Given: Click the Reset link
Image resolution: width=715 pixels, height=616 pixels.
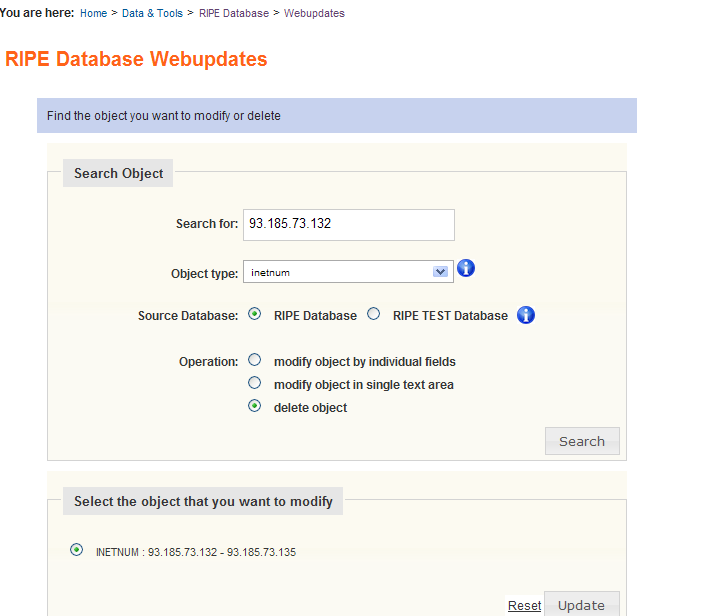Looking at the screenshot, I should click(524, 606).
